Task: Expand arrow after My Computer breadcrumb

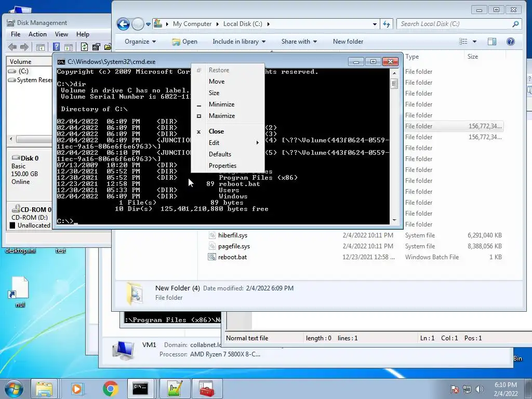Action: coord(218,24)
